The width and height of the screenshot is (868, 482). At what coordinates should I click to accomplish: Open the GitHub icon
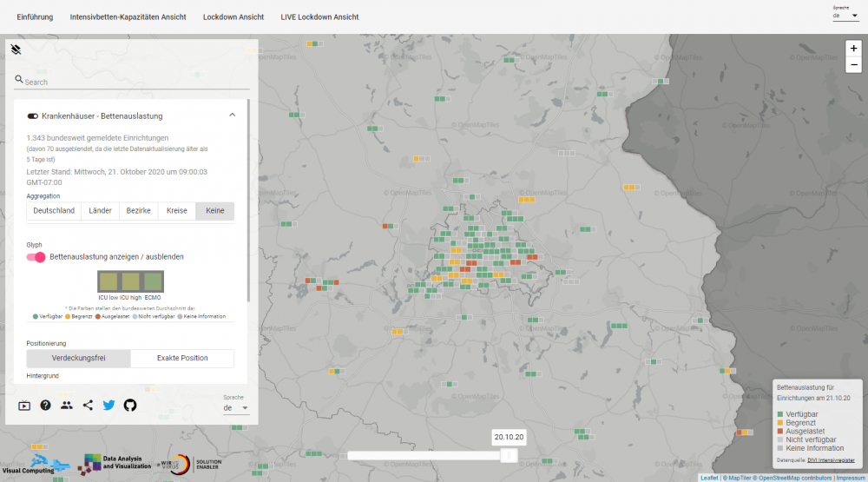click(x=130, y=405)
